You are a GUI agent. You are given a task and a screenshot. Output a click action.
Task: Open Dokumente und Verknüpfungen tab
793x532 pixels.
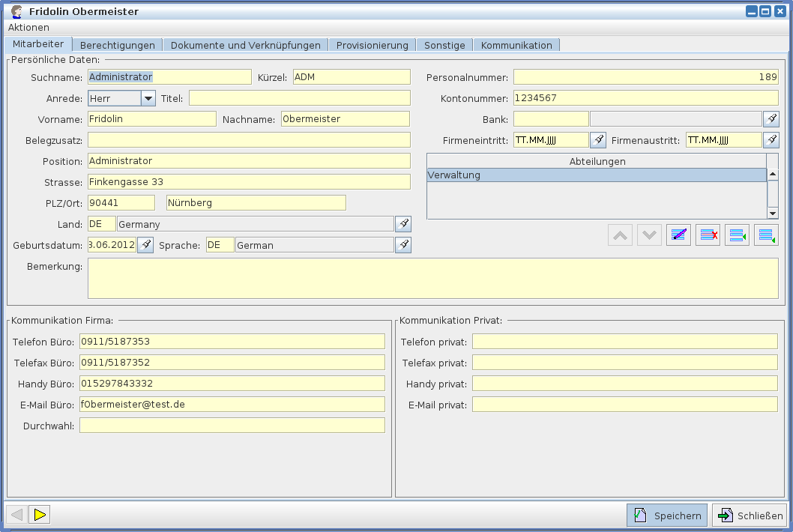click(245, 45)
